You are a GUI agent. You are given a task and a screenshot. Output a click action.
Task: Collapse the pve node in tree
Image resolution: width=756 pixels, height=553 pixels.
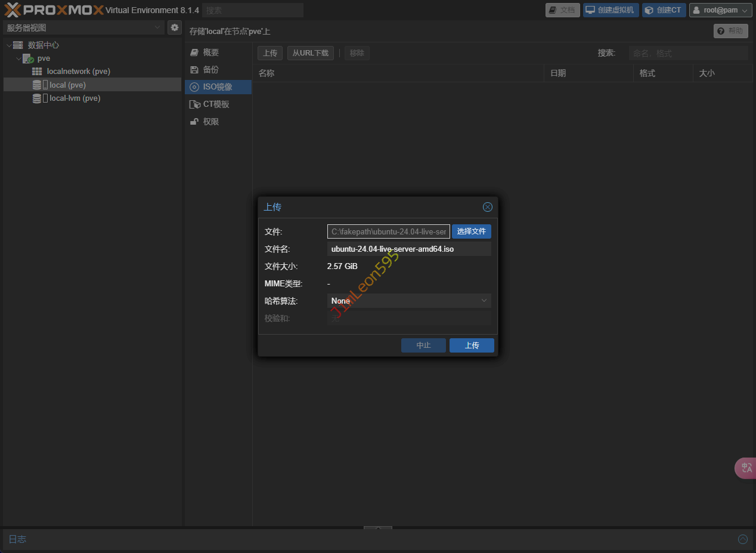pyautogui.click(x=19, y=59)
